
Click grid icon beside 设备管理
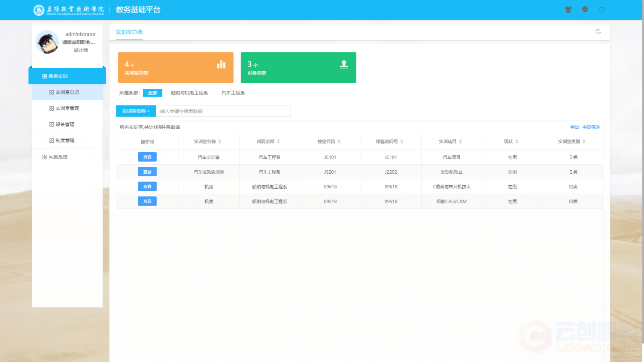point(52,124)
